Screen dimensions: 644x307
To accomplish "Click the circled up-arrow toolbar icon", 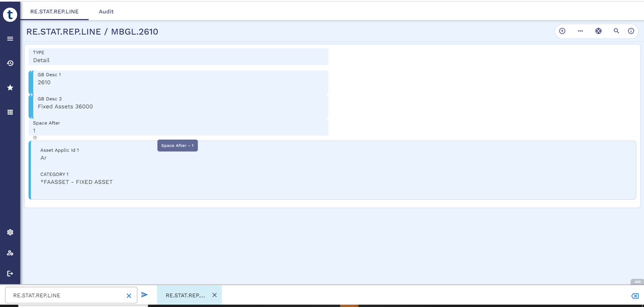I will point(562,31).
